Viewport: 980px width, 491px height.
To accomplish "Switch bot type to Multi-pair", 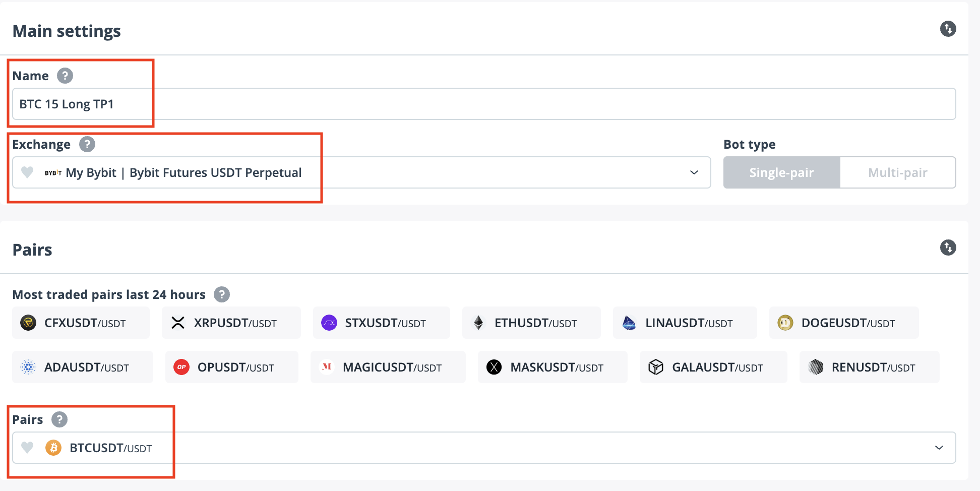I will click(897, 172).
